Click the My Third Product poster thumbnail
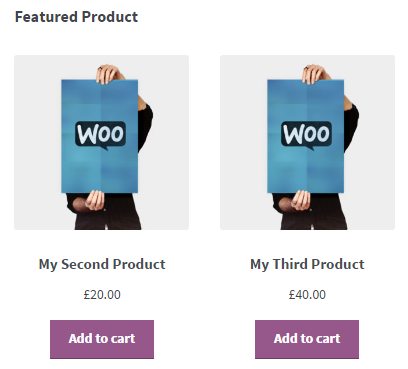Screen dimensions: 408x369 point(307,142)
